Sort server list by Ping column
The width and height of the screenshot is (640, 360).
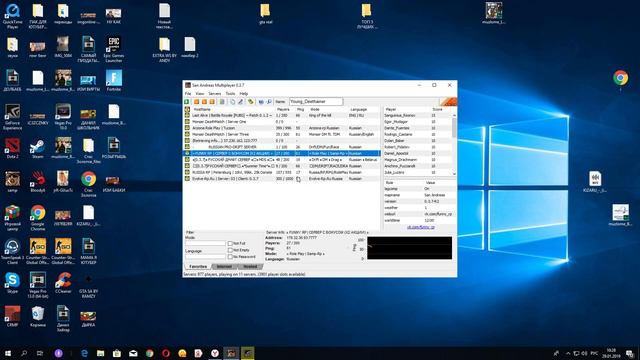[x=301, y=109]
